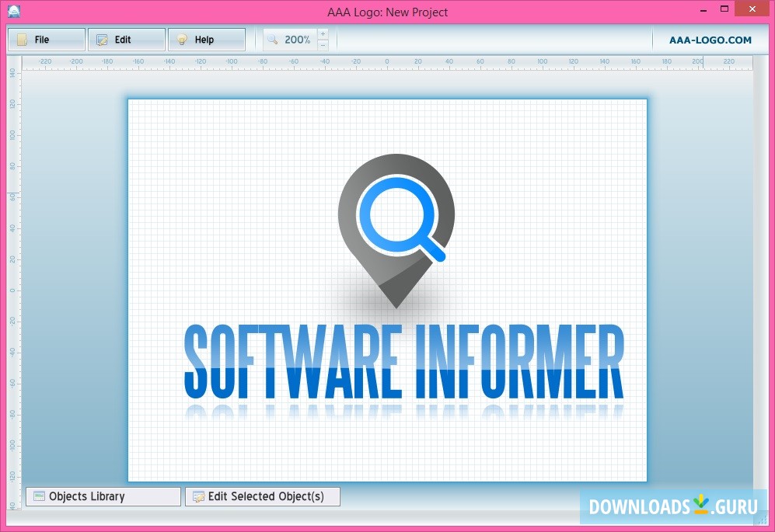Click Edit Selected Object(s) button
This screenshot has height=532, width=775.
pos(263,496)
